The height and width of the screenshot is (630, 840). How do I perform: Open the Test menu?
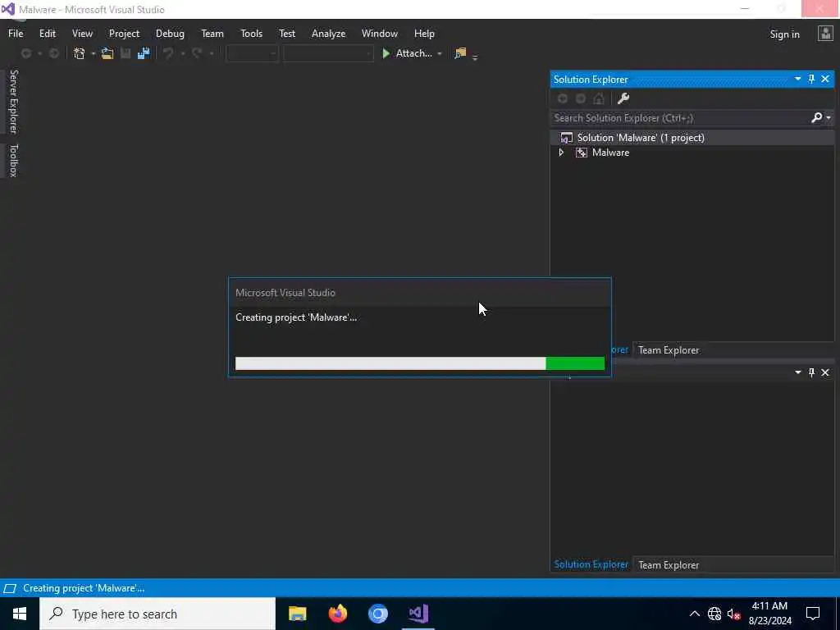[286, 33]
